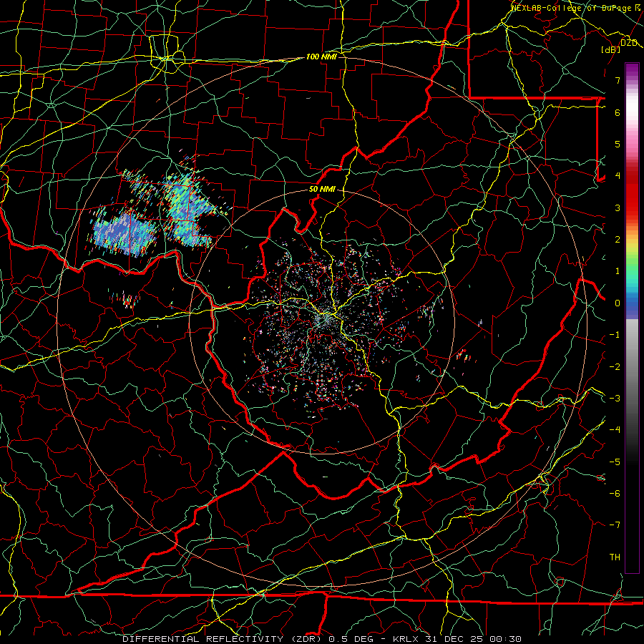Pick the "-4" label on color scale
644x644 pixels.
coord(615,430)
